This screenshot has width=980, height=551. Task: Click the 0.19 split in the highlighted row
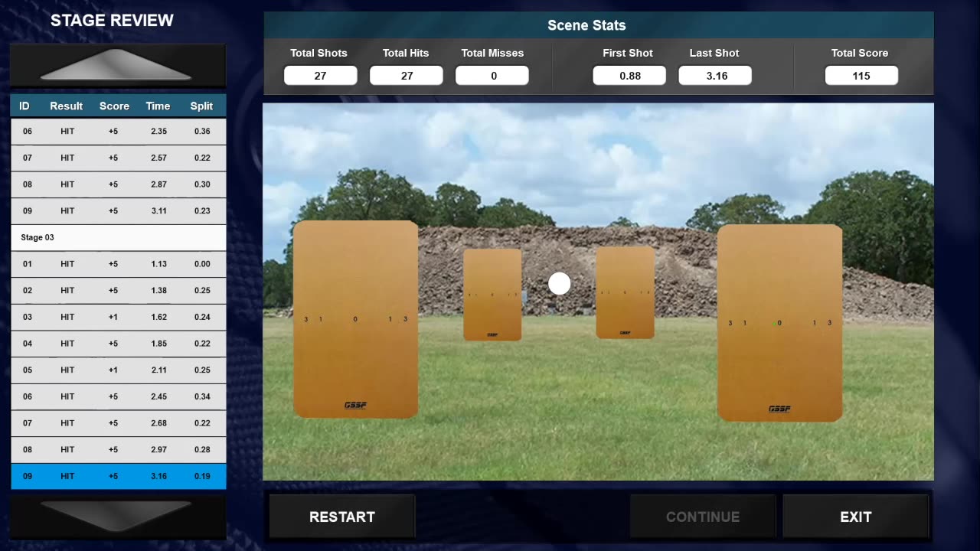202,476
